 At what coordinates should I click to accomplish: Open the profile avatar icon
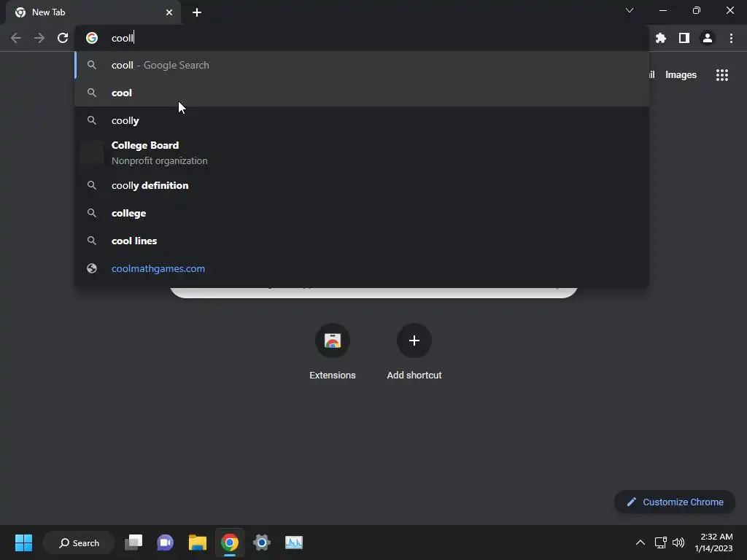click(708, 38)
